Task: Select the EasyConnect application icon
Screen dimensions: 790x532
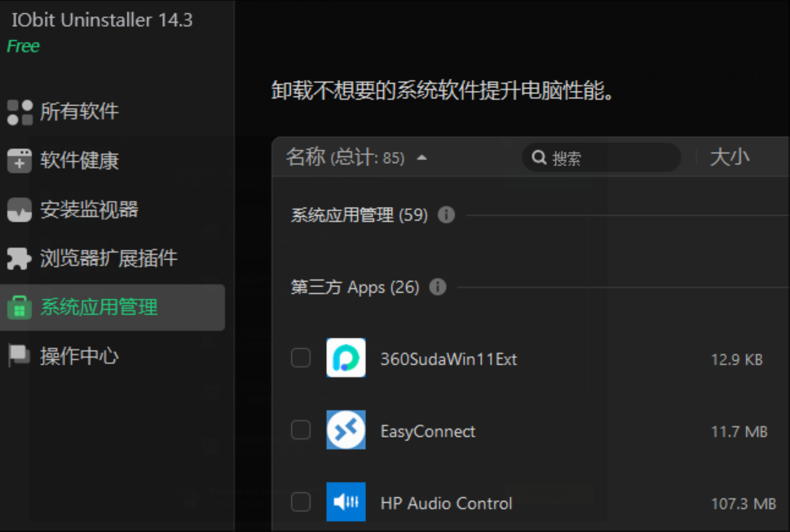Action: pos(346,430)
